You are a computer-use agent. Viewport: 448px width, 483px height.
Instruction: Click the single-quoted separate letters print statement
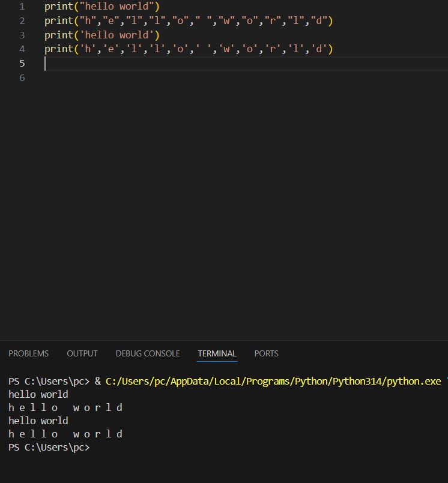point(189,49)
